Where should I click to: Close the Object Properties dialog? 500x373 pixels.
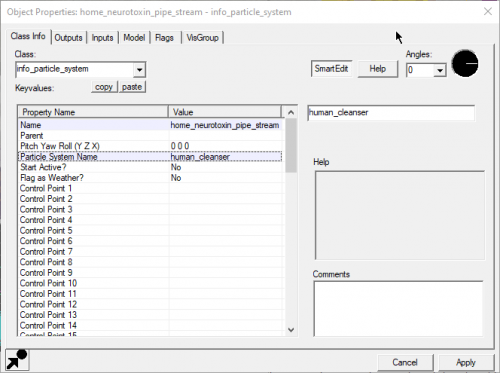coord(488,12)
